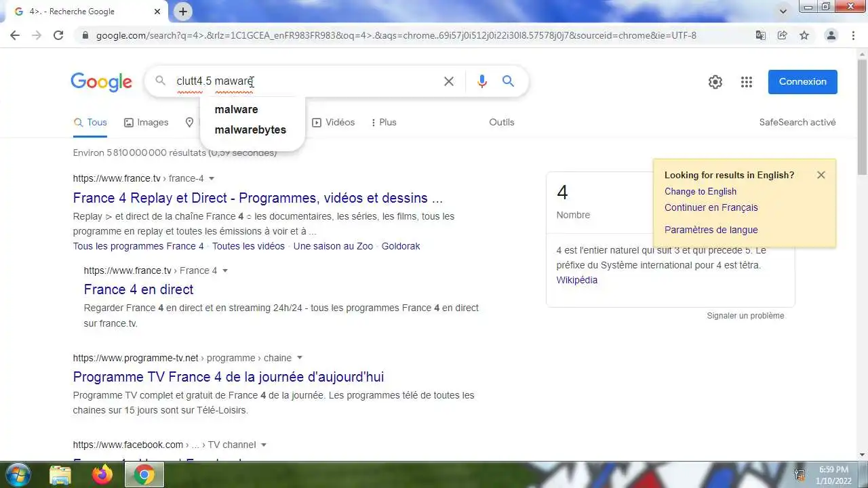
Task: Click the address bar URL
Action: pos(396,35)
